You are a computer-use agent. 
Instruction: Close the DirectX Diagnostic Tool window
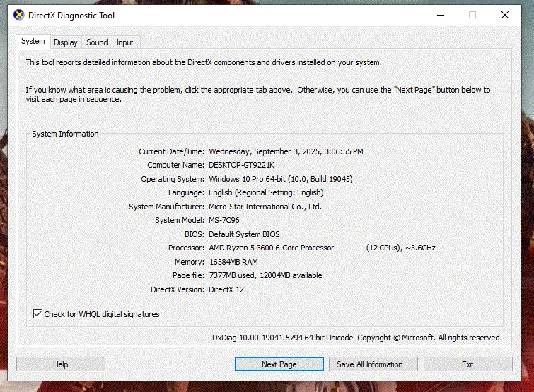pos(505,15)
